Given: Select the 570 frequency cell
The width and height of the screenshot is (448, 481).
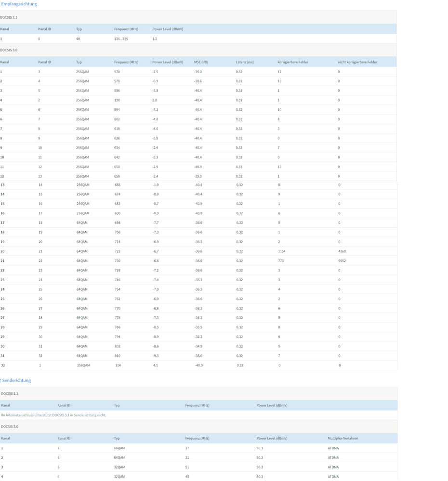Looking at the screenshot, I should point(117,72).
